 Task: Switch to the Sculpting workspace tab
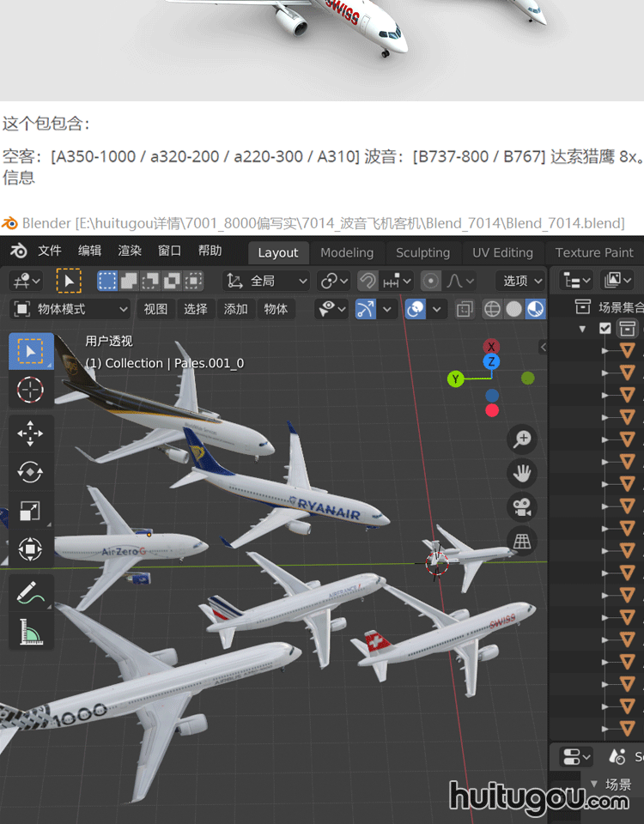pos(422,252)
